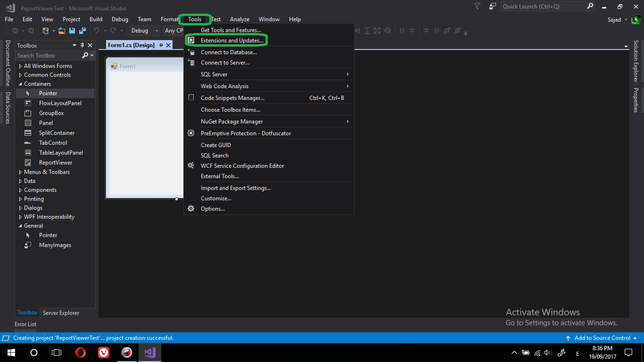Open the Analyze menu
The width and height of the screenshot is (644, 362).
[x=239, y=19]
